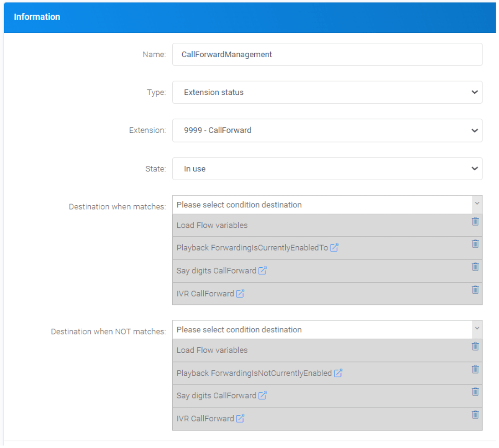Viewport: 499px width, 448px height.
Task: Remove IVR CallForward from NOT matches list
Action: coord(475,414)
